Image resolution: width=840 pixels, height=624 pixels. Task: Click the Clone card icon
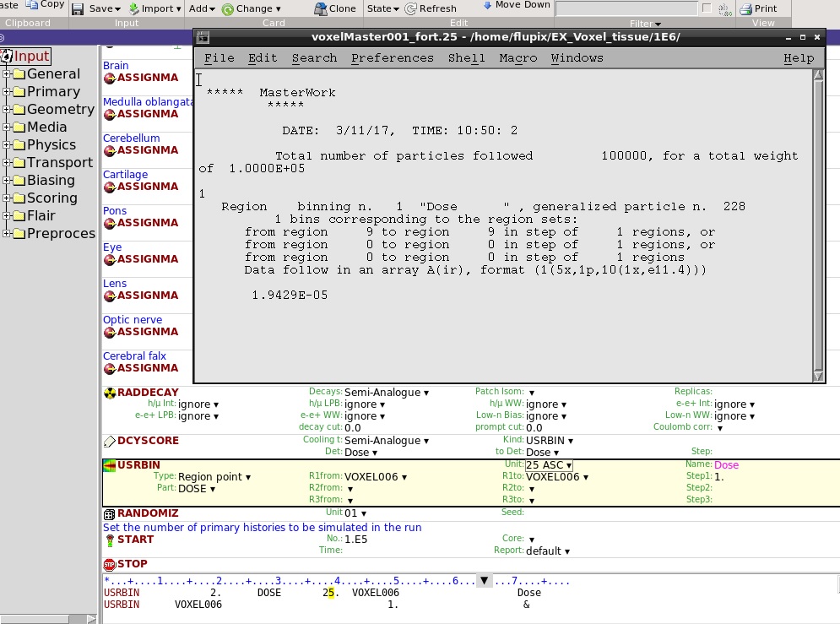click(x=320, y=8)
